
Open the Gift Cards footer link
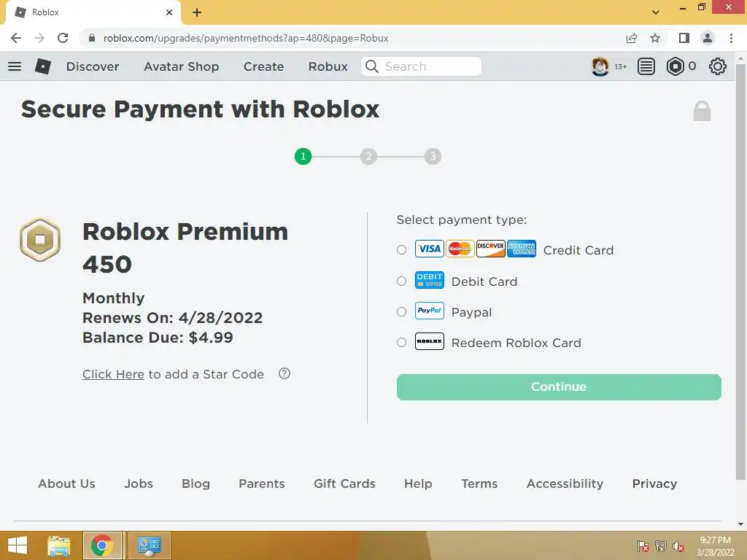pyautogui.click(x=344, y=483)
